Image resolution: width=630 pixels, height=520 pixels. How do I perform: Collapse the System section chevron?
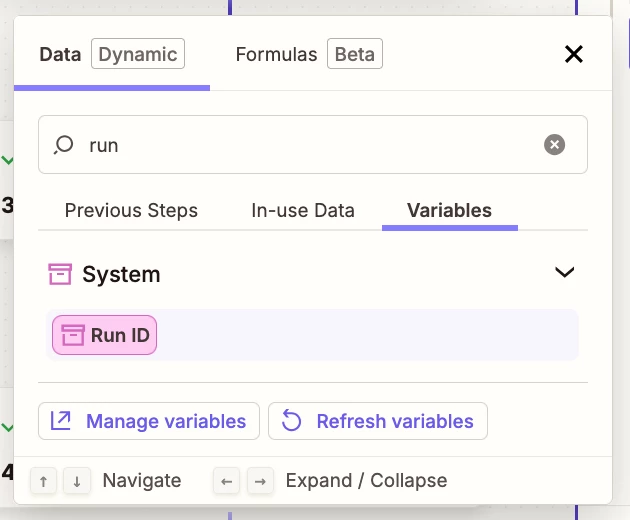point(565,272)
